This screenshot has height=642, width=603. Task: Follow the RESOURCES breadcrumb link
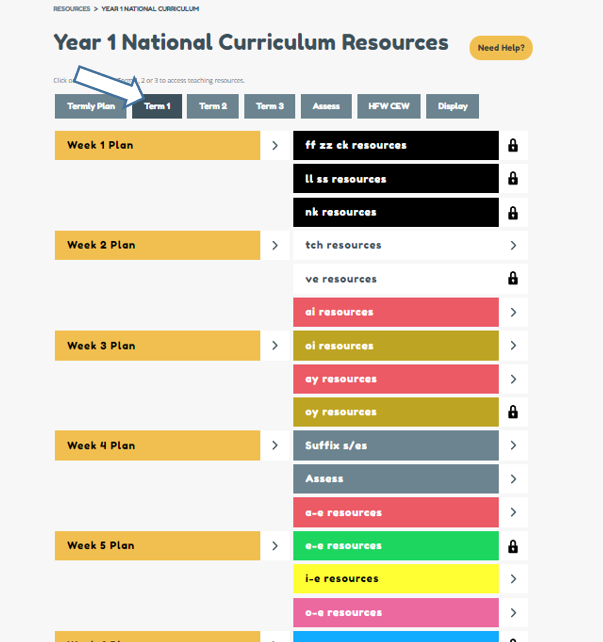(x=71, y=8)
